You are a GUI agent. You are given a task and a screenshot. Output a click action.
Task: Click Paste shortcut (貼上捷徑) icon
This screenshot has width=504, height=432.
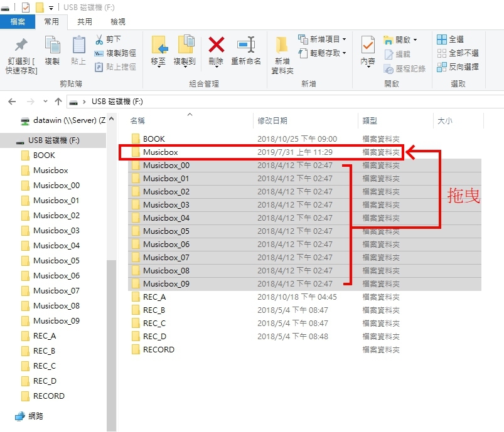point(99,67)
